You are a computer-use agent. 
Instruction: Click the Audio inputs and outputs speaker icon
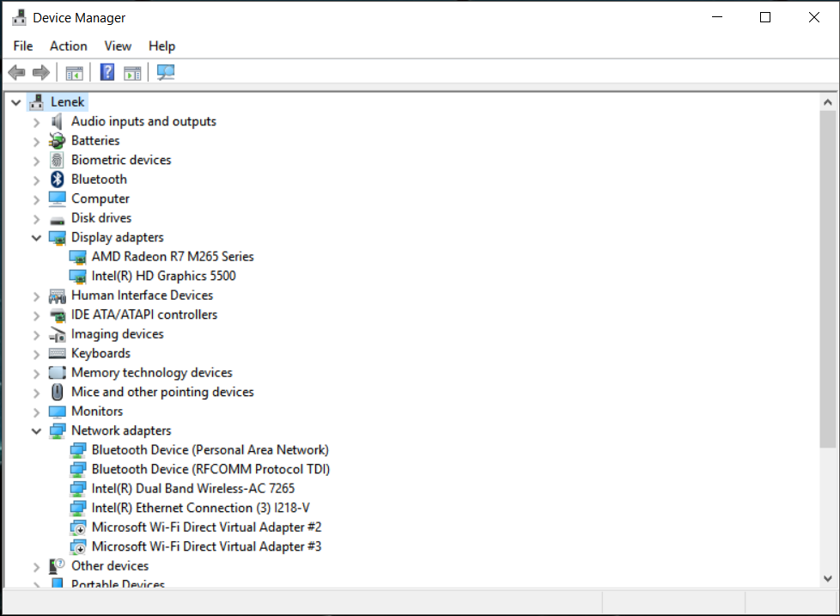coord(57,122)
